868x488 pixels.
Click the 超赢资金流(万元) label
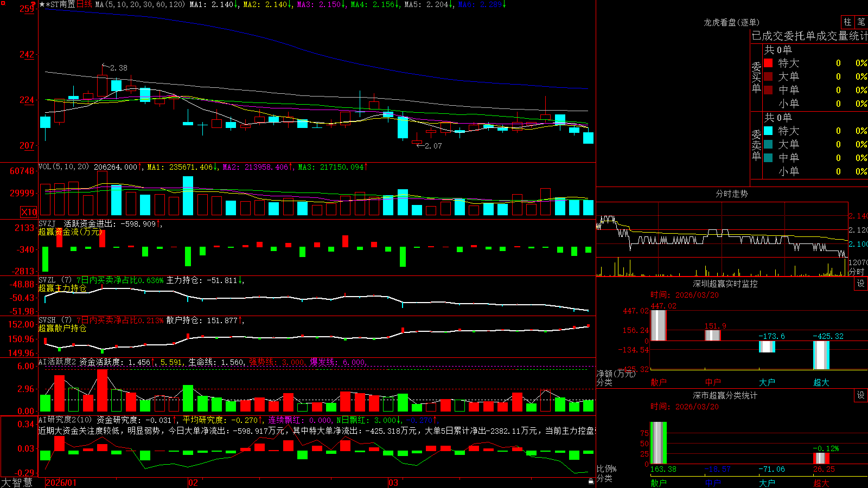click(x=70, y=232)
